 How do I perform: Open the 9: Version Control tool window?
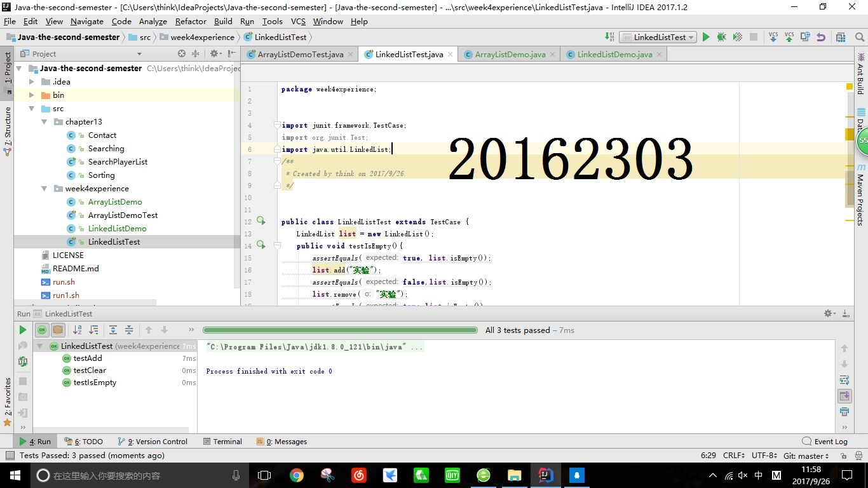[x=153, y=442]
